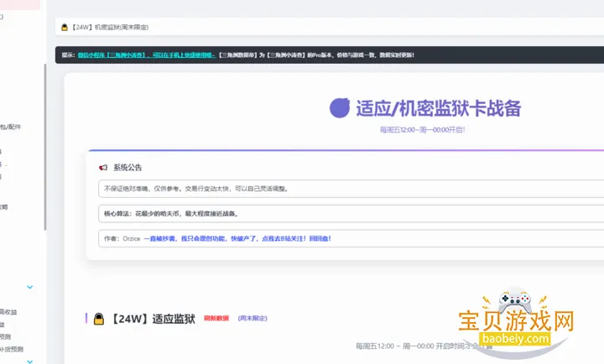
Task: Click the 回回血! link in author notice
Action: click(x=320, y=238)
